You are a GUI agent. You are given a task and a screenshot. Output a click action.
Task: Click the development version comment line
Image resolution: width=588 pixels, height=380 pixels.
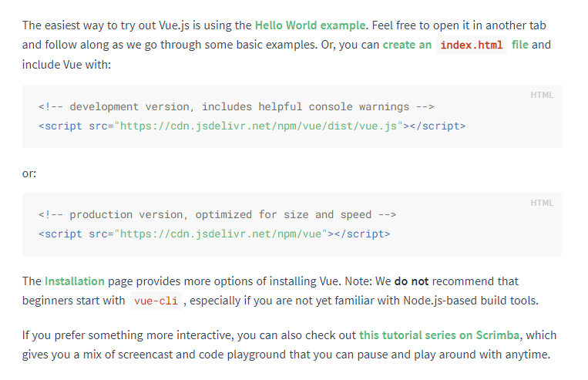tap(237, 106)
